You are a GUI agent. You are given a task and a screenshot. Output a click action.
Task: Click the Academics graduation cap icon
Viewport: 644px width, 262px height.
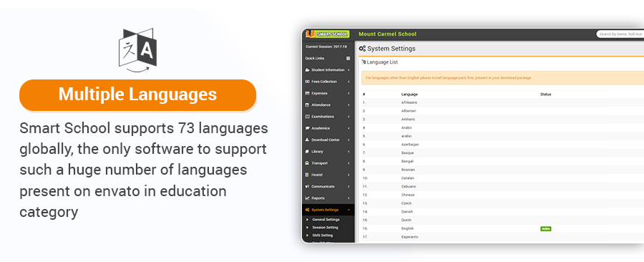(x=307, y=128)
